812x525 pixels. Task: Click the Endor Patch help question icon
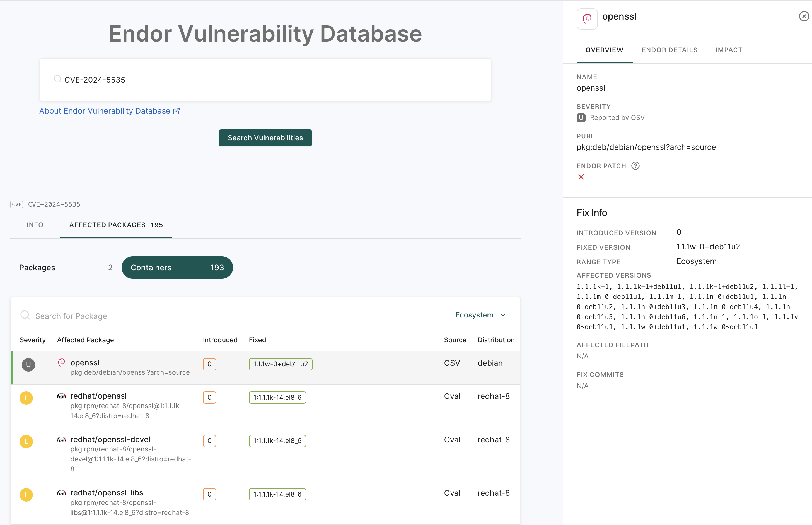pyautogui.click(x=635, y=166)
